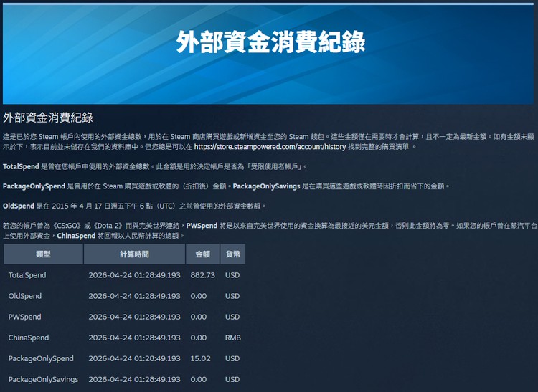Select the ChinaSpend cell in the table
Image resolution: width=538 pixels, height=392 pixels.
coord(29,338)
